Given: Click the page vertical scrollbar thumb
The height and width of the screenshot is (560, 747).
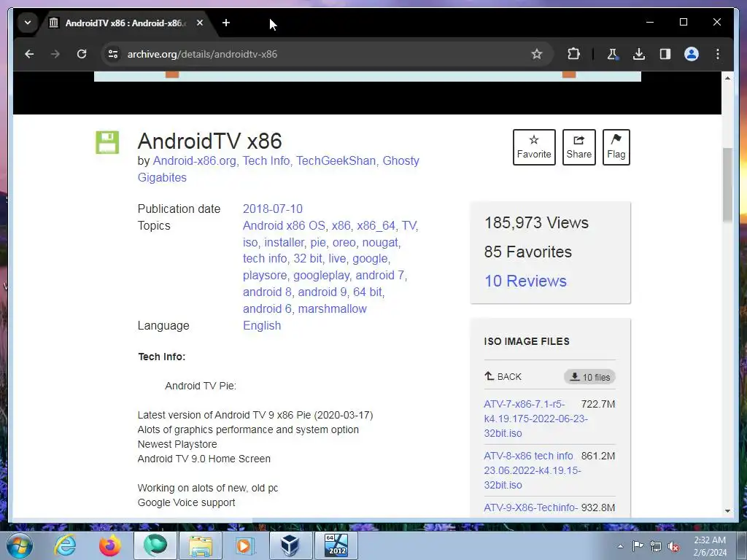Looking at the screenshot, I should [727, 184].
